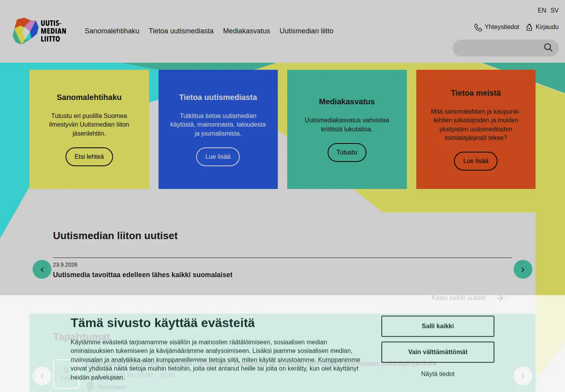Click previous arrow in the Tapahtumat carousel
The image size is (565, 392).
[42, 376]
